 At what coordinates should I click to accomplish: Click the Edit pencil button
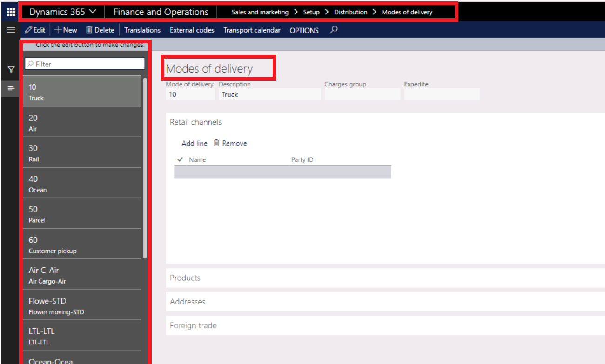coord(35,30)
